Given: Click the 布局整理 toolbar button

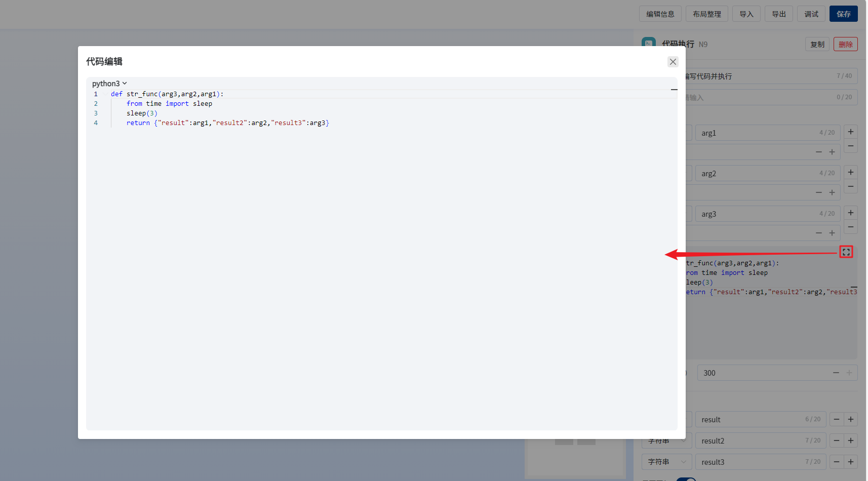Looking at the screenshot, I should click(706, 14).
